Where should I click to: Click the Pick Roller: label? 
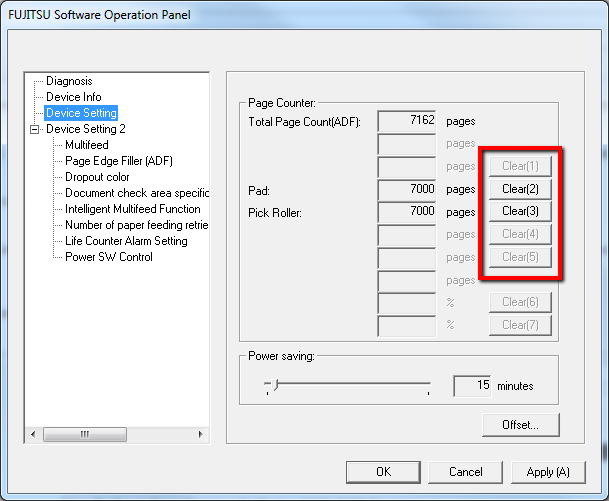(275, 213)
